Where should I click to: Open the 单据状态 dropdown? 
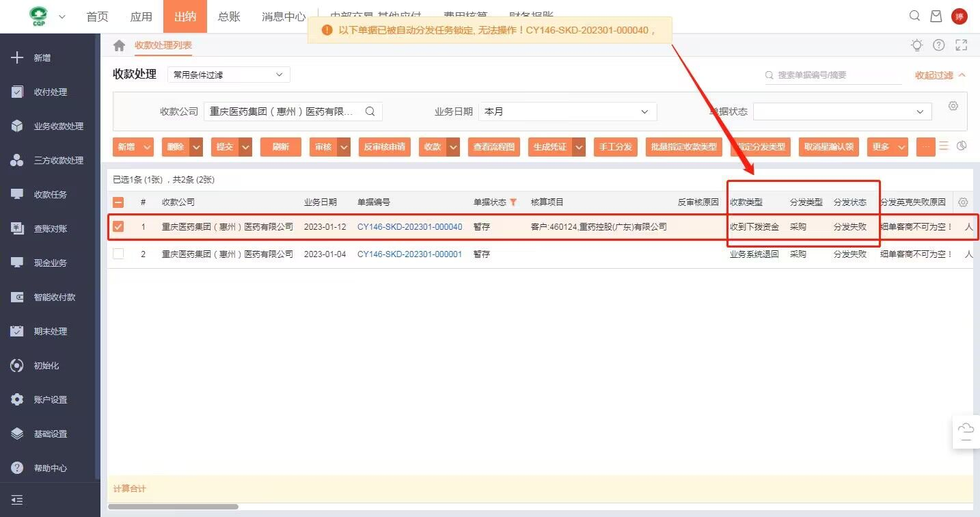843,111
